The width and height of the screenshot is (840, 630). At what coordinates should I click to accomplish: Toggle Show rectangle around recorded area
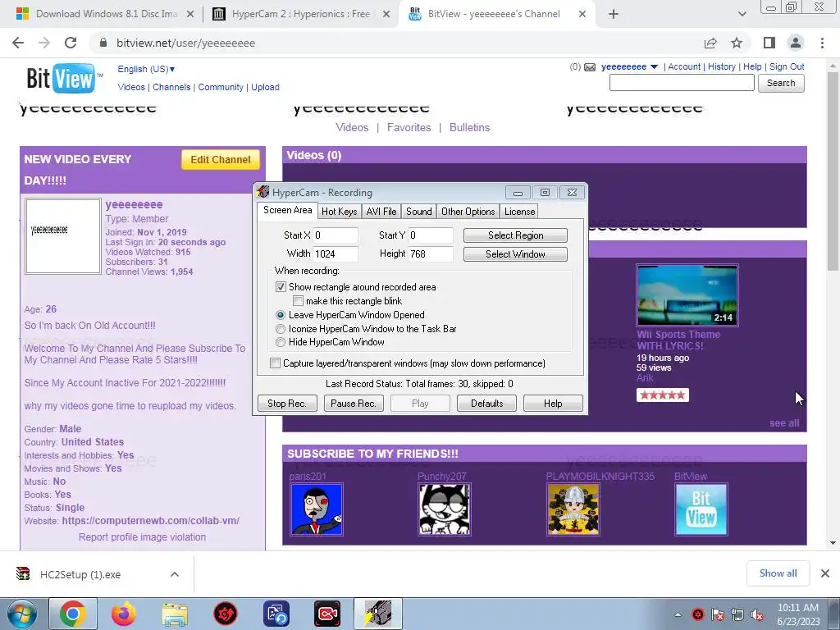(281, 287)
